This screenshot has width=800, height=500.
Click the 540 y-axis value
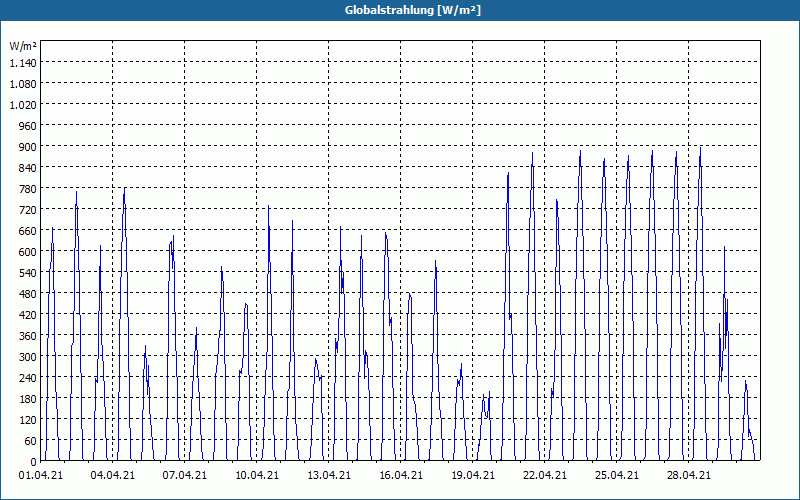(x=28, y=273)
